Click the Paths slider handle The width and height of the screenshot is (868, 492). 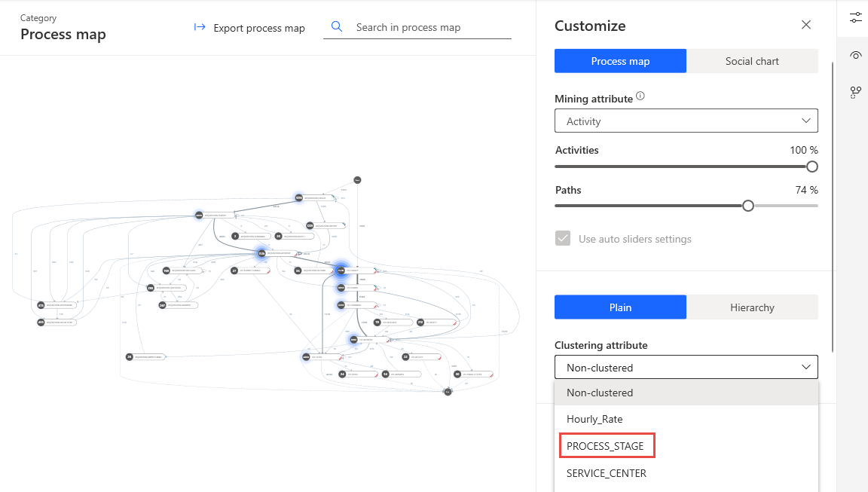pos(748,206)
